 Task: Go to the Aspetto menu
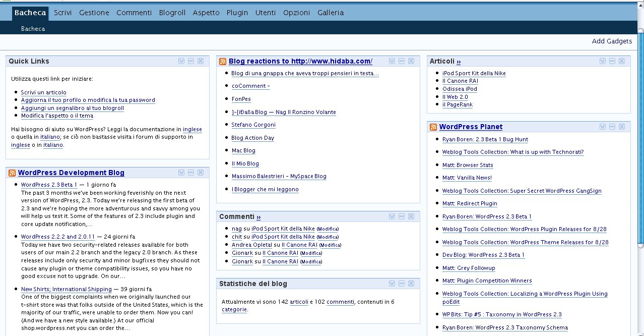coord(206,13)
